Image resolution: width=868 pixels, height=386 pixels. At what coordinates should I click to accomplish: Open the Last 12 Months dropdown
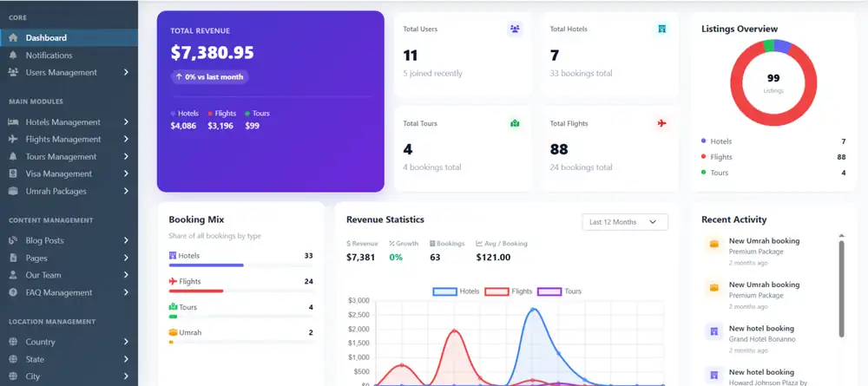point(625,222)
